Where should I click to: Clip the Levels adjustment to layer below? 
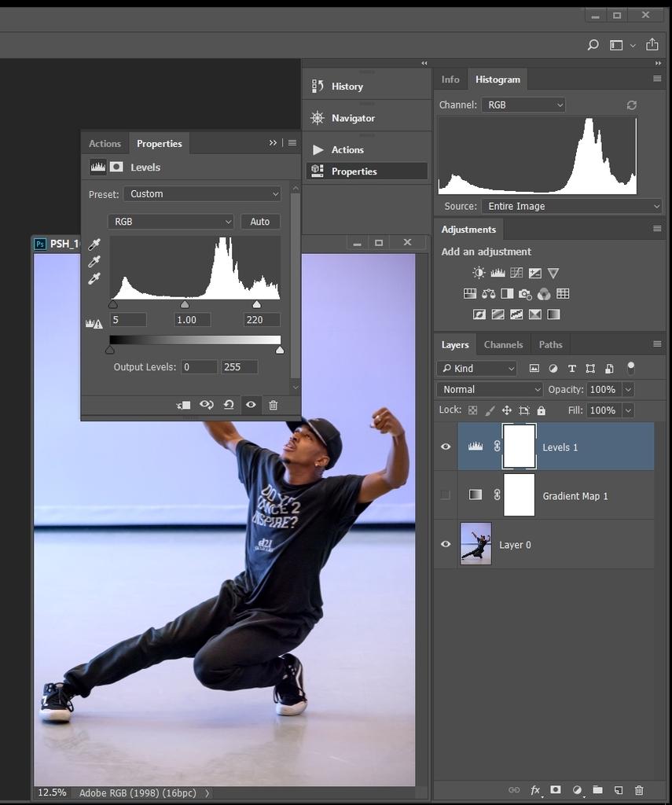click(x=183, y=405)
